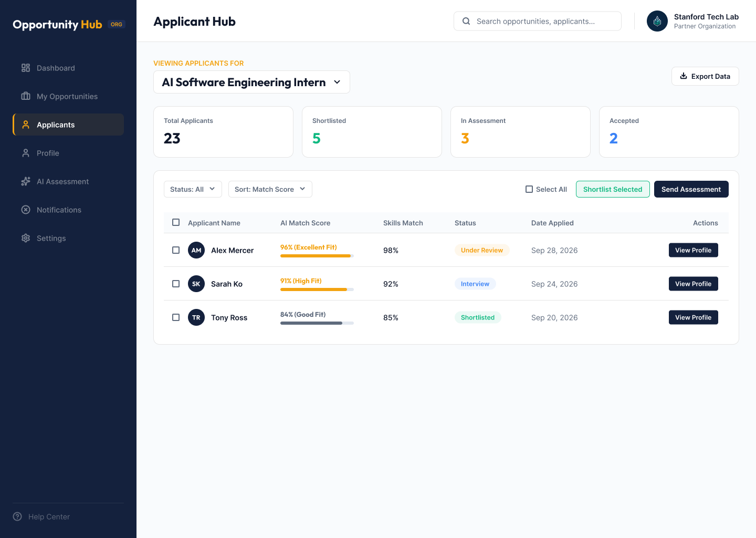Check the table header checkbox
The height and width of the screenshot is (538, 756).
[x=176, y=222]
